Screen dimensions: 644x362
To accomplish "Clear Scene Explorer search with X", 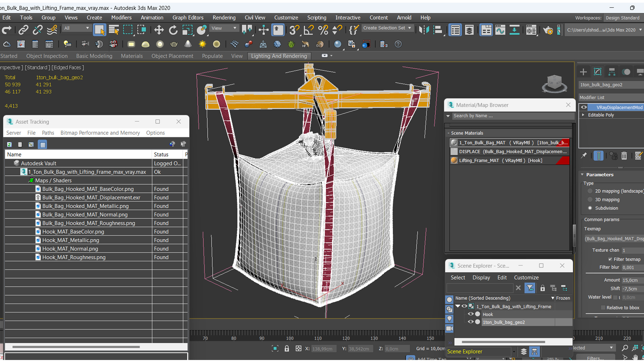I will point(518,288).
